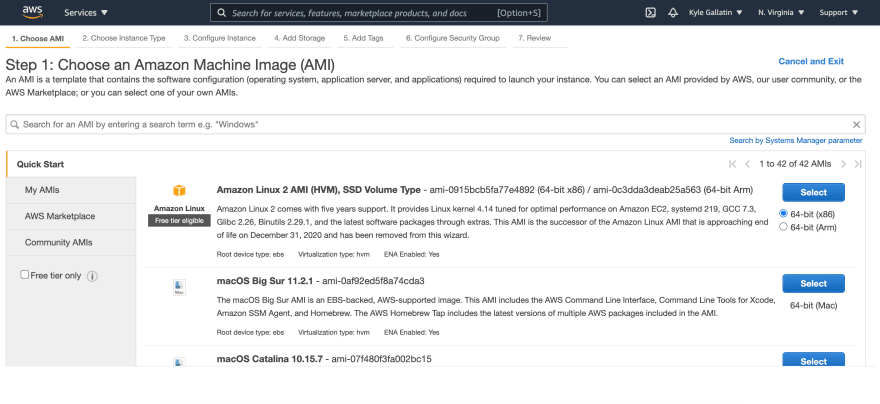Open the N. Virginia region dropdown
This screenshot has height=404, width=880.
tap(781, 12)
